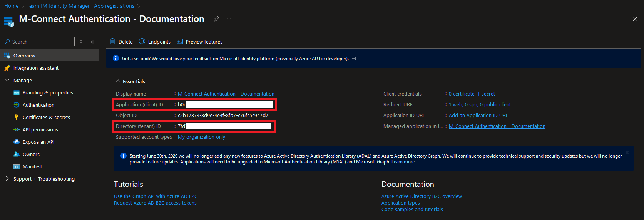644x220 pixels.
Task: Open Manifest from the sidebar
Action: tap(32, 167)
